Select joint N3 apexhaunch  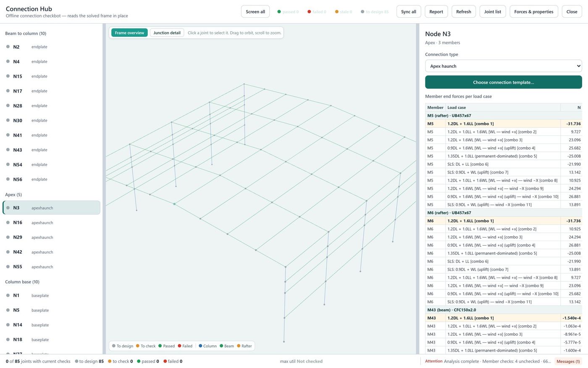(51, 208)
